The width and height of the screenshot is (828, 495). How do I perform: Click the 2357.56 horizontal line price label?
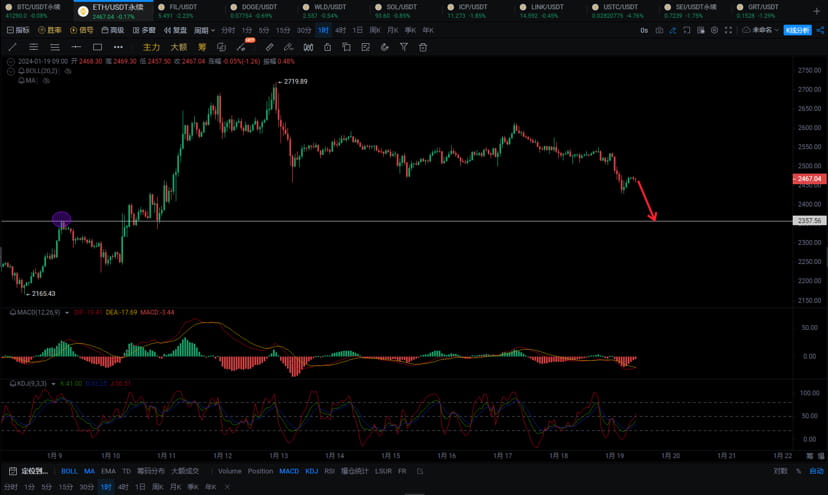point(810,221)
